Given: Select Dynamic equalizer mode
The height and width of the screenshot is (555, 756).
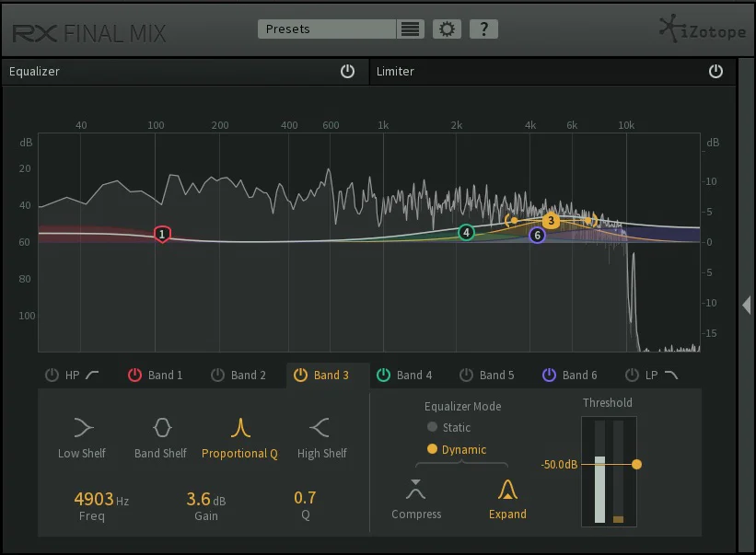Looking at the screenshot, I should 457,449.
